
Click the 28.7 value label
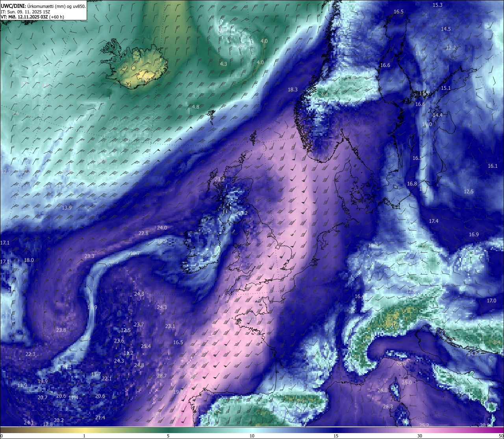coord(161,376)
